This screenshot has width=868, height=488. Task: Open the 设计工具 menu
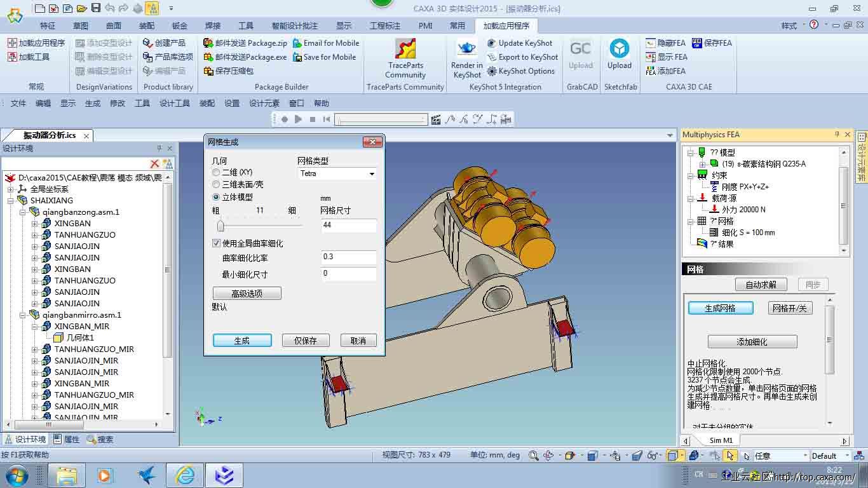[175, 104]
